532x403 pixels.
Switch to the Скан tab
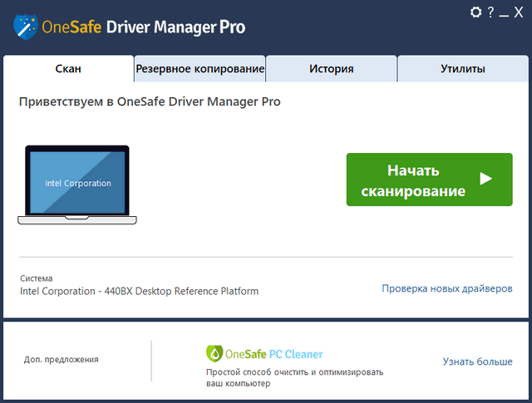click(x=68, y=69)
